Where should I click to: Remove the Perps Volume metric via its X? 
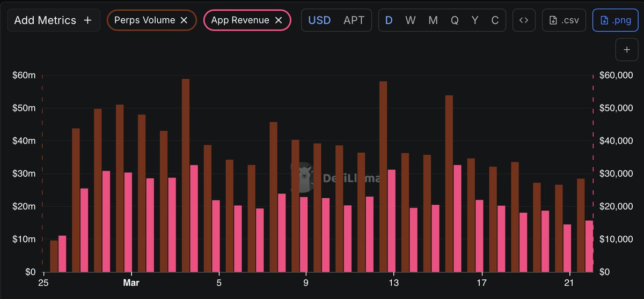point(184,20)
